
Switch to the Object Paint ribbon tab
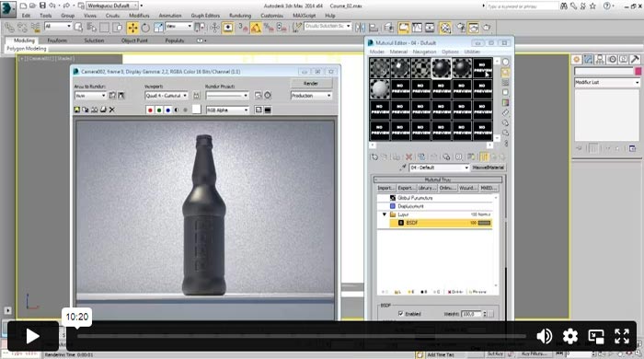(134, 41)
